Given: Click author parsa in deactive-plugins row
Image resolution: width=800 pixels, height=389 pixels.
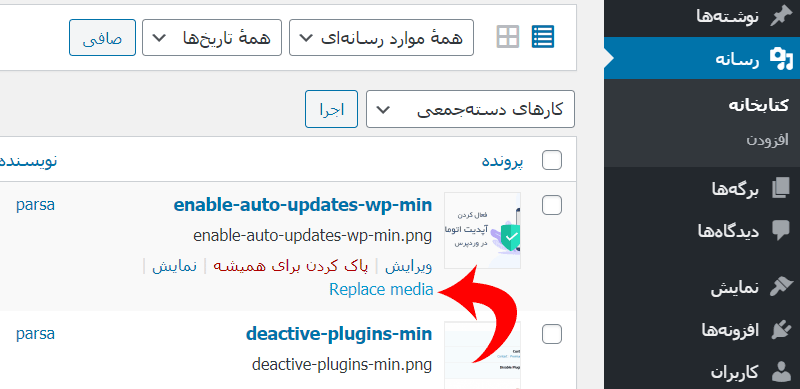Looking at the screenshot, I should click(35, 334).
